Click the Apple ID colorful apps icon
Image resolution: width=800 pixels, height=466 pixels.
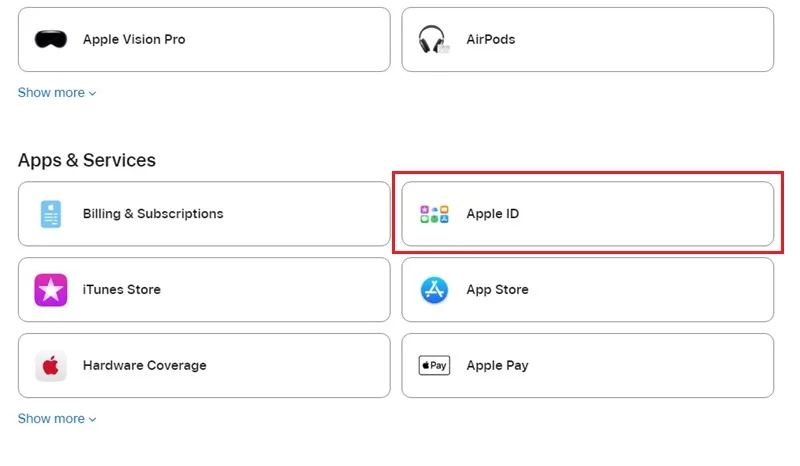434,214
